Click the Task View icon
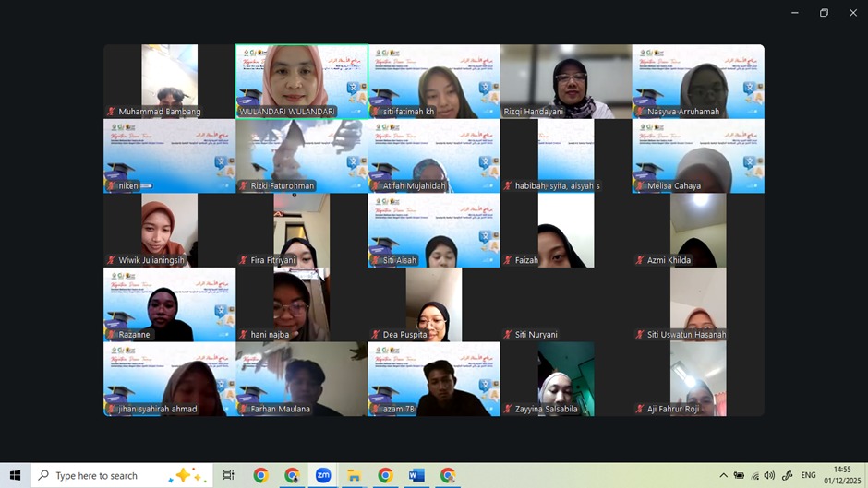This screenshot has height=488, width=868. [228, 475]
